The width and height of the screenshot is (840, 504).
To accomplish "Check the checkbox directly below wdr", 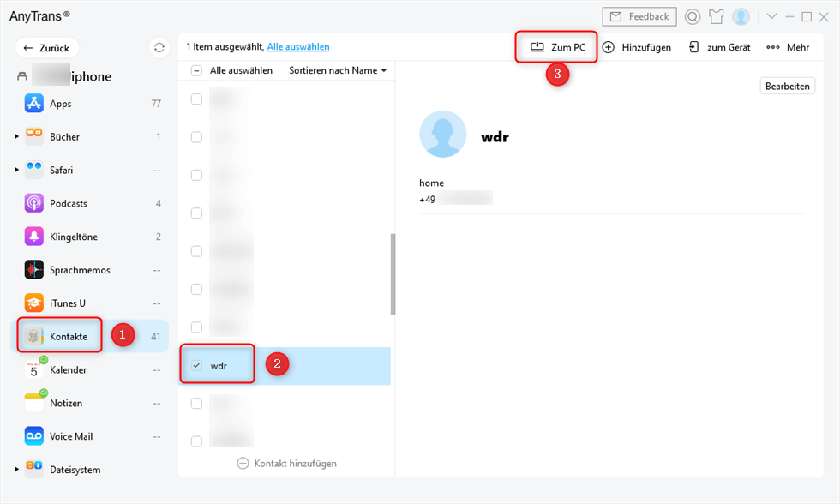I will pyautogui.click(x=196, y=404).
